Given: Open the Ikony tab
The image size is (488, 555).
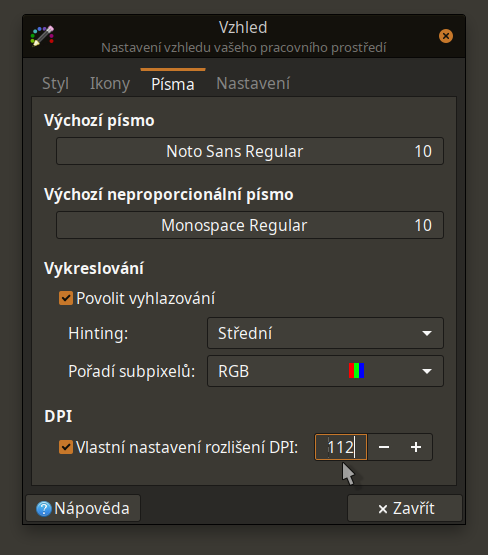Looking at the screenshot, I should tap(110, 84).
